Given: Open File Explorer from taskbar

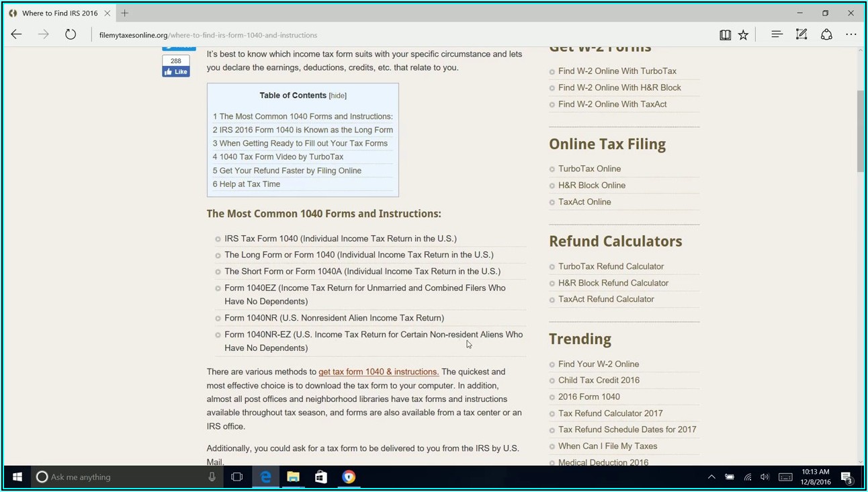Looking at the screenshot, I should 293,477.
